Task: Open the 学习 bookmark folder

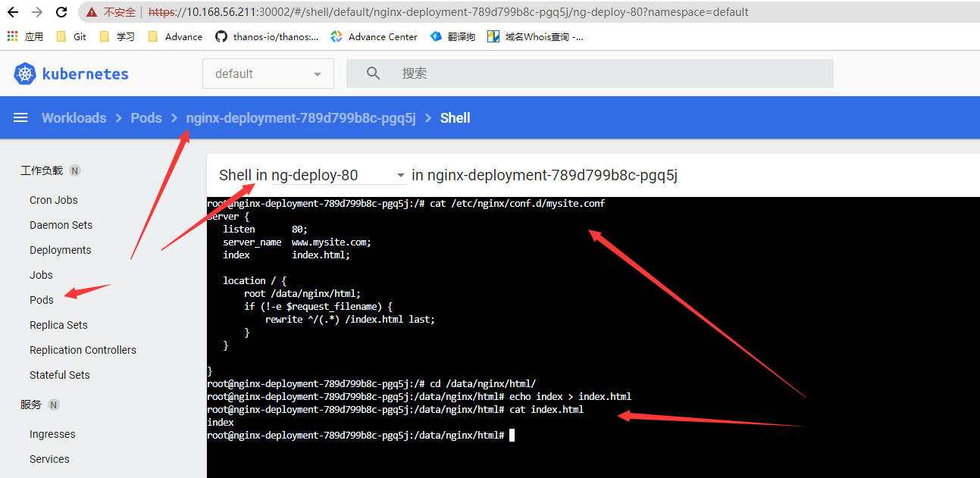Action: pyautogui.click(x=117, y=36)
